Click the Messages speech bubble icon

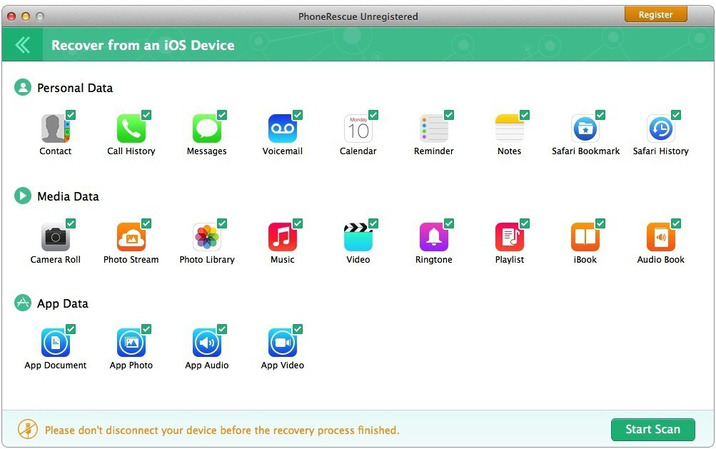pos(206,129)
